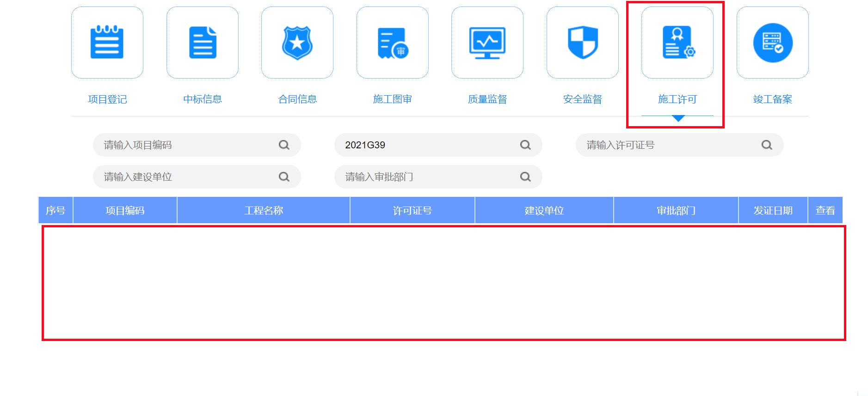868x396 pixels.
Task: Click search icon in 项目编码 field
Action: 284,145
